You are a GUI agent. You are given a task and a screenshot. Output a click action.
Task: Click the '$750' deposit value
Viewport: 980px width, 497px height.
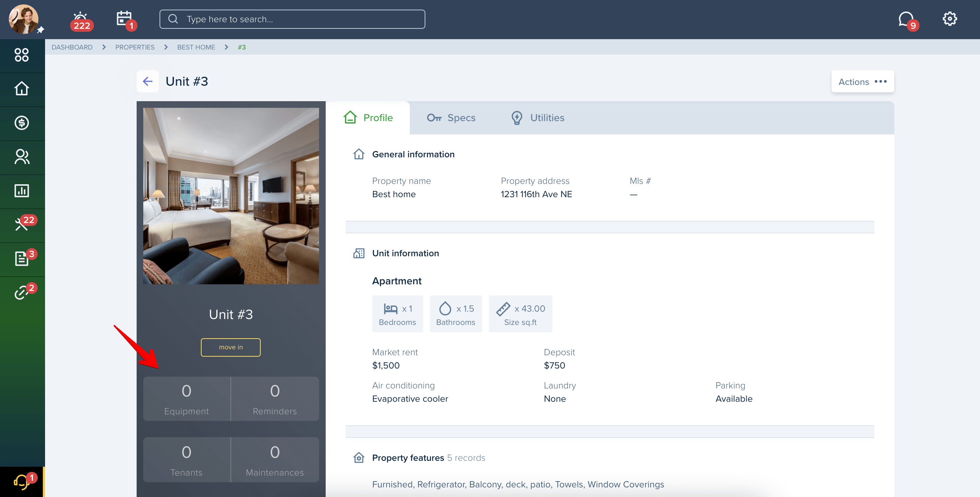click(554, 365)
